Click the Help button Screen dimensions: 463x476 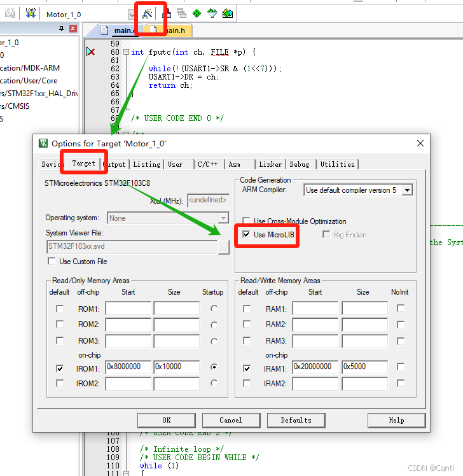tap(396, 420)
